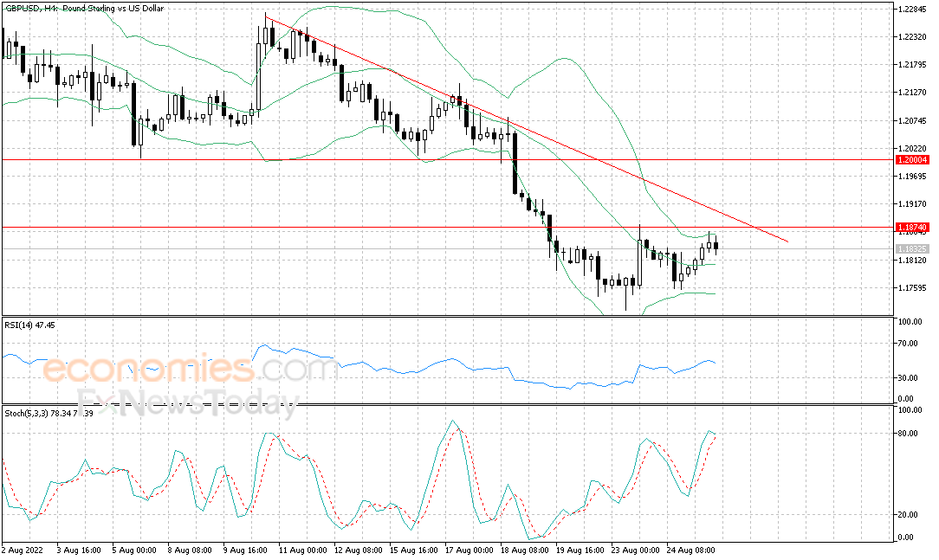Click the Stochastic 80.00 level label
Viewport: 939px width, 560px height.
tap(909, 433)
